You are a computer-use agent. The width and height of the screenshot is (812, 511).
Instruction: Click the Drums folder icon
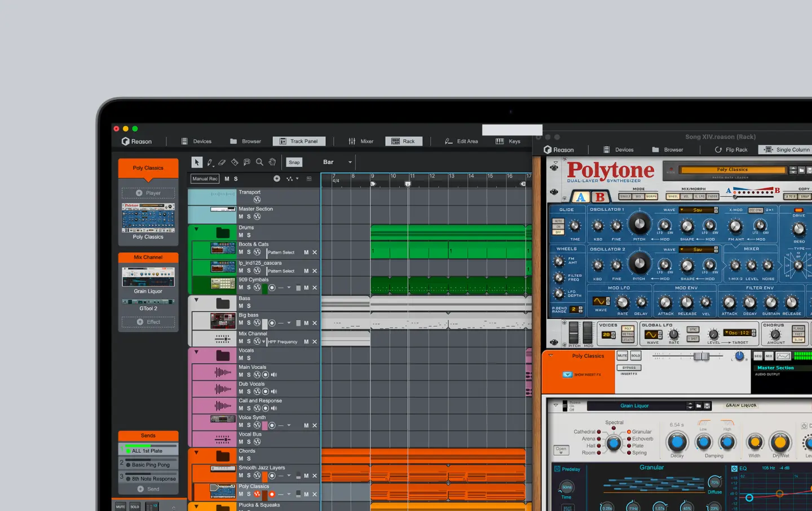tap(223, 232)
